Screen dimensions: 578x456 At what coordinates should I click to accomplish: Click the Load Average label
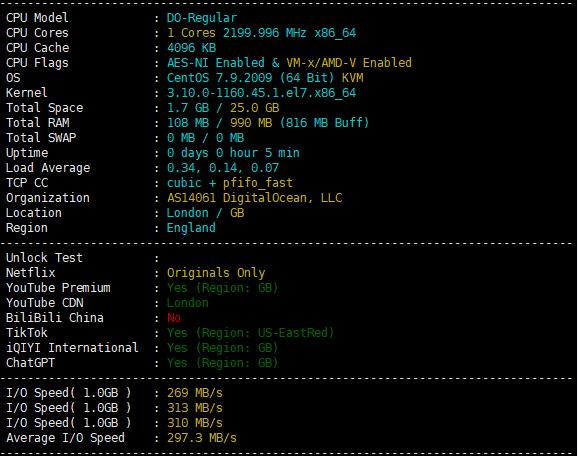pos(48,168)
